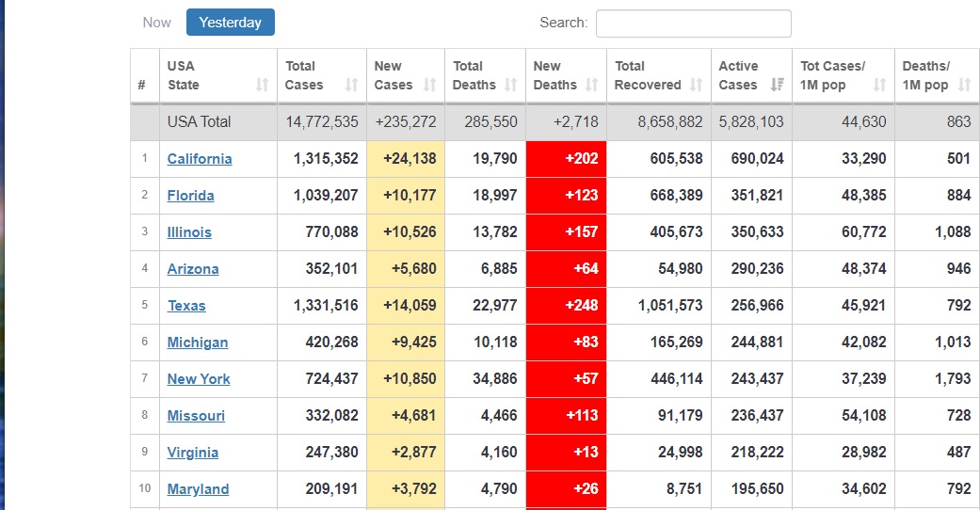Image resolution: width=980 pixels, height=510 pixels.
Task: Open the Texas state link
Action: pos(186,306)
